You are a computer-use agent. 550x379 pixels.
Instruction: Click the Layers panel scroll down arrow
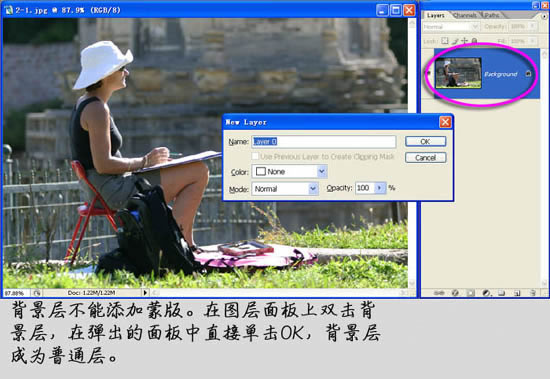(x=544, y=282)
